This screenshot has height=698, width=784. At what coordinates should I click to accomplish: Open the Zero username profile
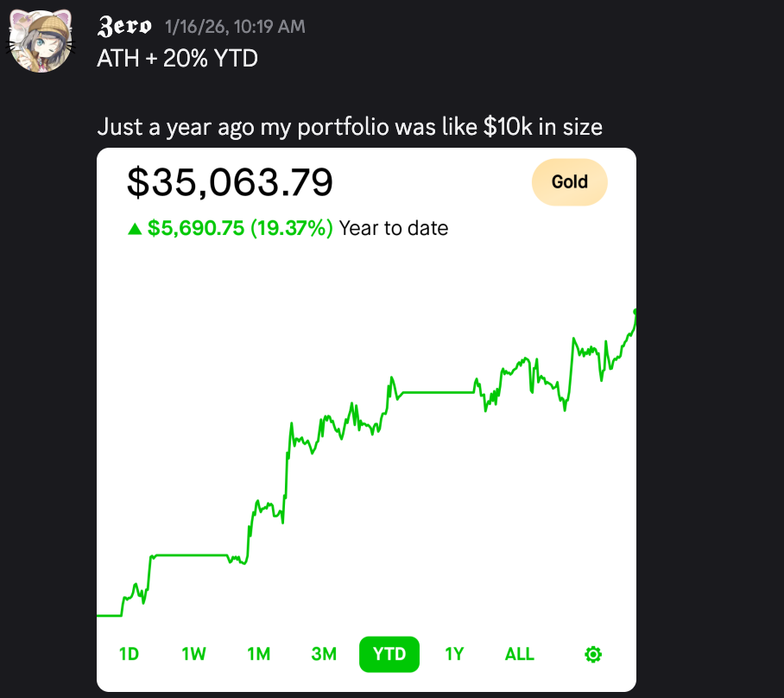point(124,26)
